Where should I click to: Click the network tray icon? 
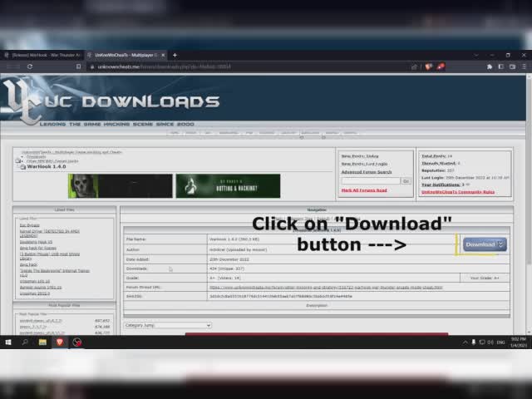(482, 342)
